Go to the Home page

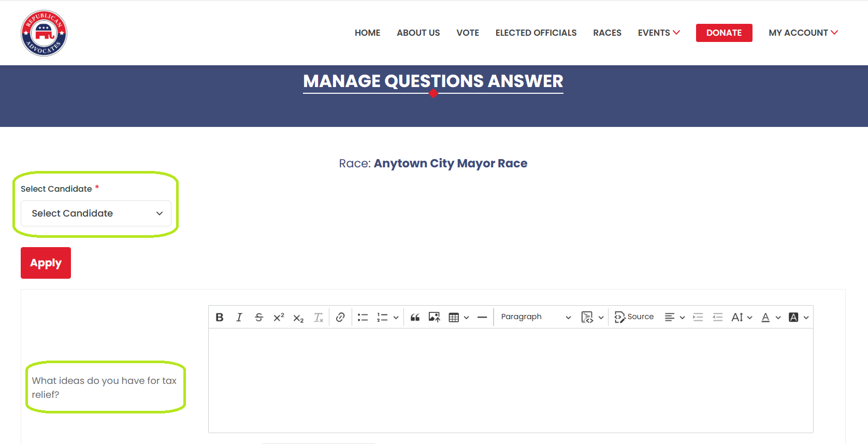pos(367,33)
